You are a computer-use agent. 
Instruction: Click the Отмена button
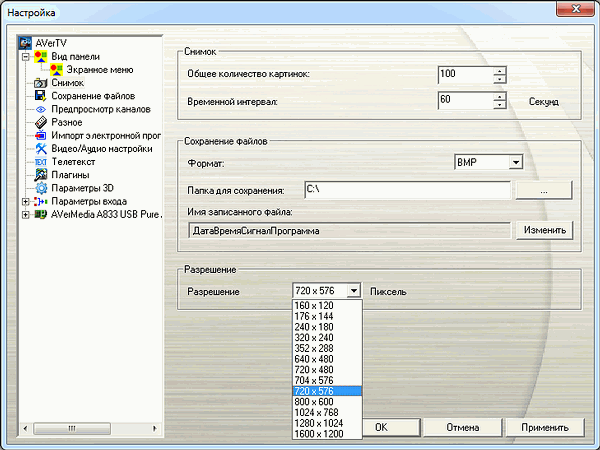tap(463, 427)
